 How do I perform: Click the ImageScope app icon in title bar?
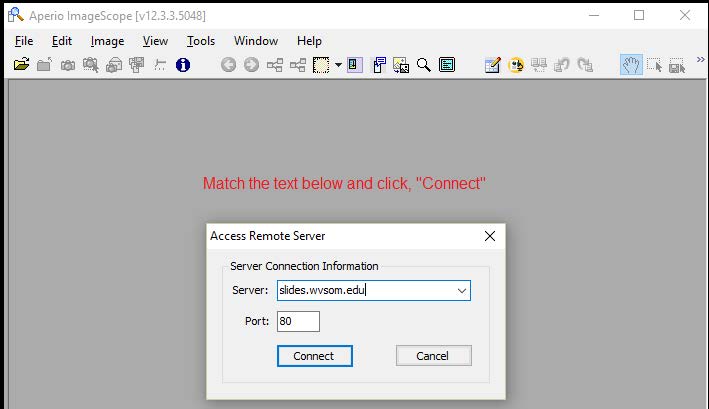pyautogui.click(x=15, y=15)
